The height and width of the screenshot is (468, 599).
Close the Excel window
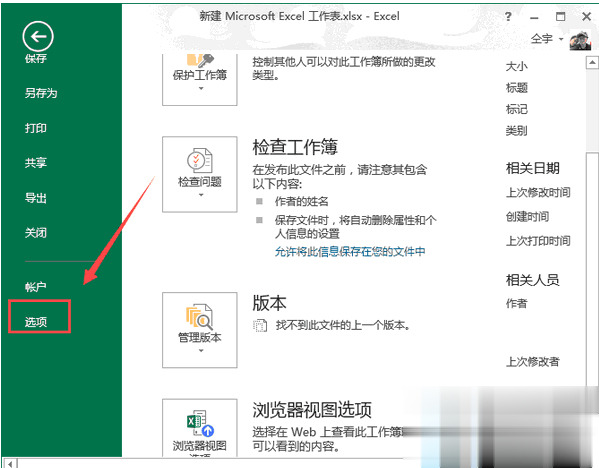pos(587,16)
